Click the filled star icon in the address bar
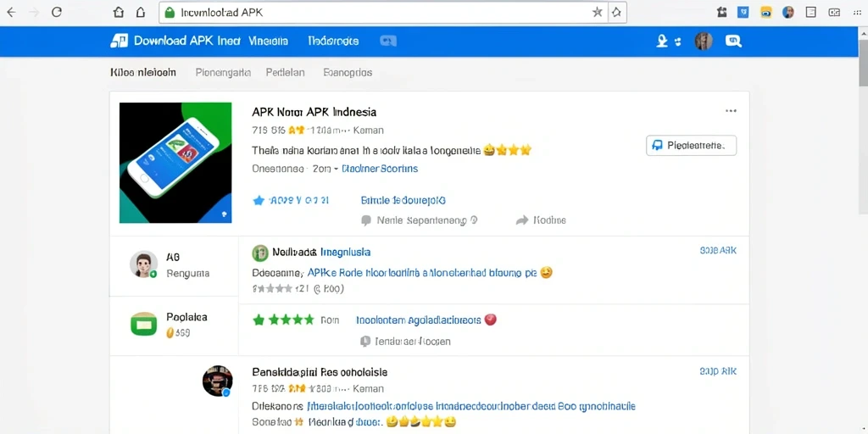The image size is (868, 434). tap(598, 12)
